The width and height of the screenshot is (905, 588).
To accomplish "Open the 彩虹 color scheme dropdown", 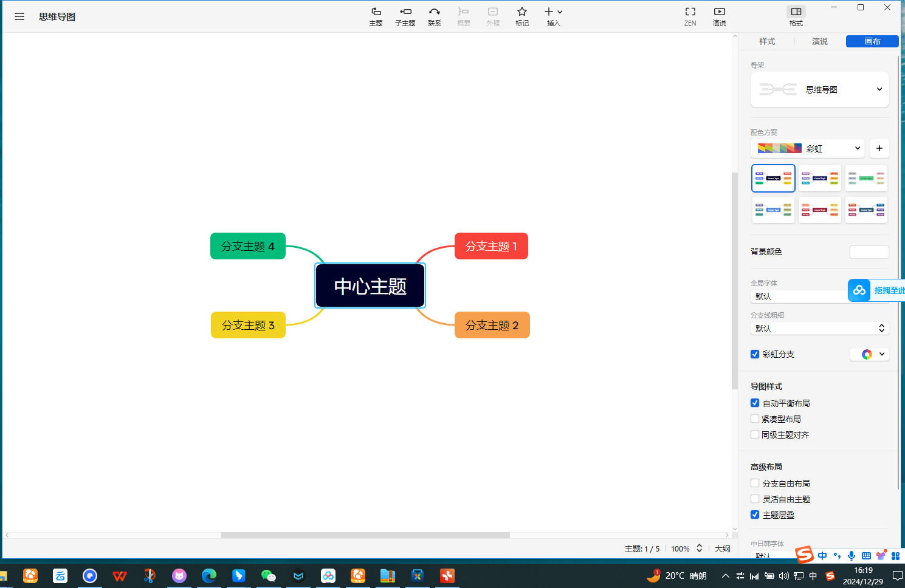I will [x=808, y=148].
